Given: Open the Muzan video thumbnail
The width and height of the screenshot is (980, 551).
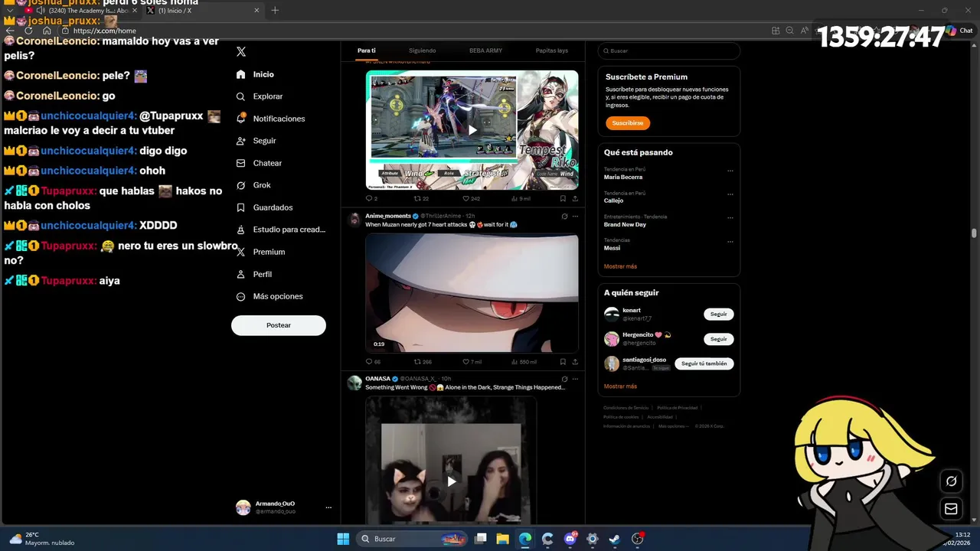Looking at the screenshot, I should pyautogui.click(x=472, y=292).
